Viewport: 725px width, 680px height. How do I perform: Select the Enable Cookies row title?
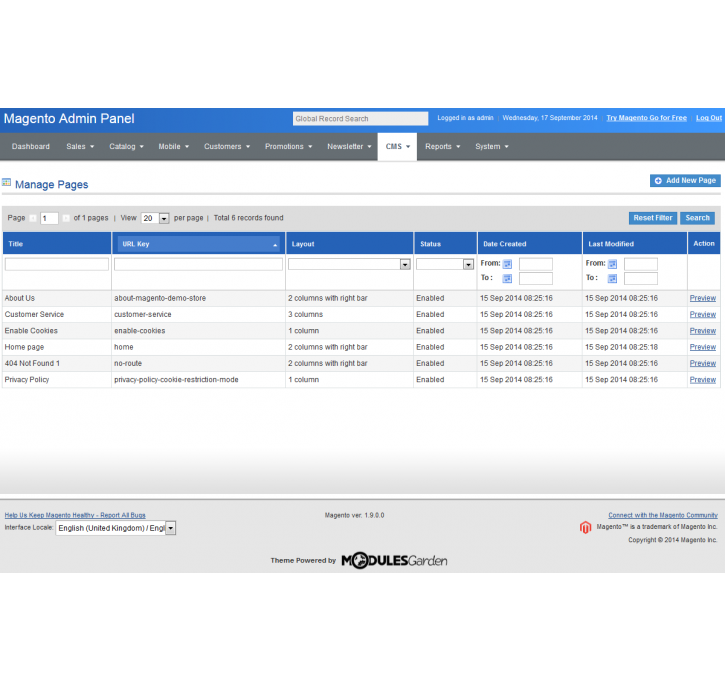point(31,331)
